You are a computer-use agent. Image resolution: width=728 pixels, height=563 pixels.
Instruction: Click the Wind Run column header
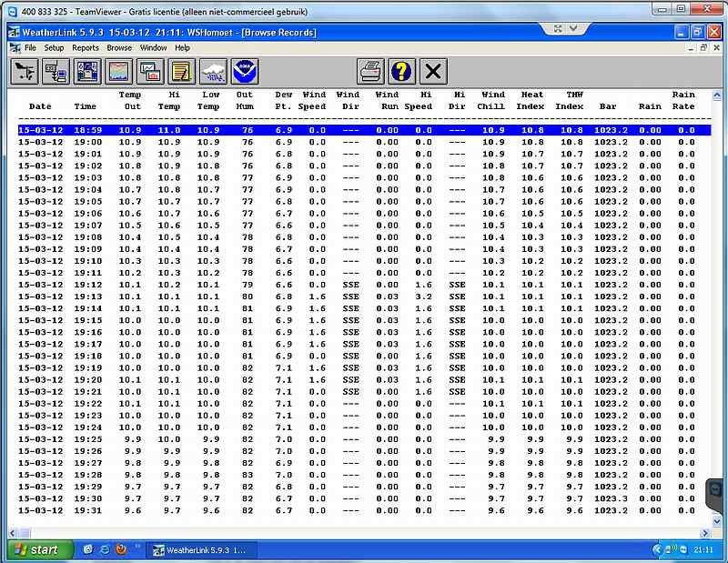coord(388,101)
